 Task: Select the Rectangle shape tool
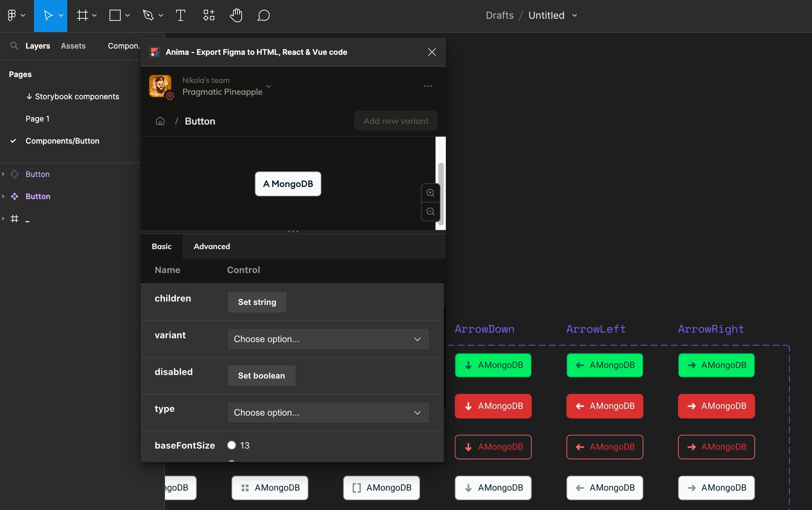point(115,15)
